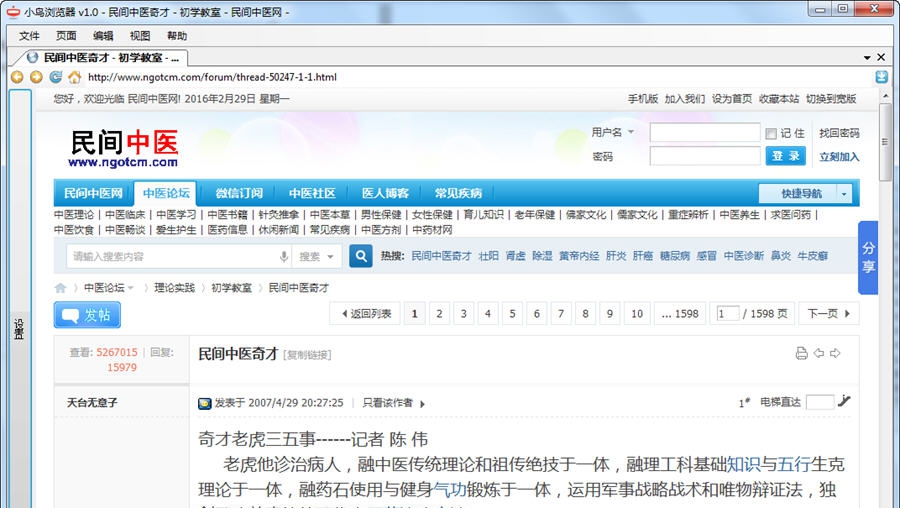Go to previous thread arrow icon

(819, 353)
